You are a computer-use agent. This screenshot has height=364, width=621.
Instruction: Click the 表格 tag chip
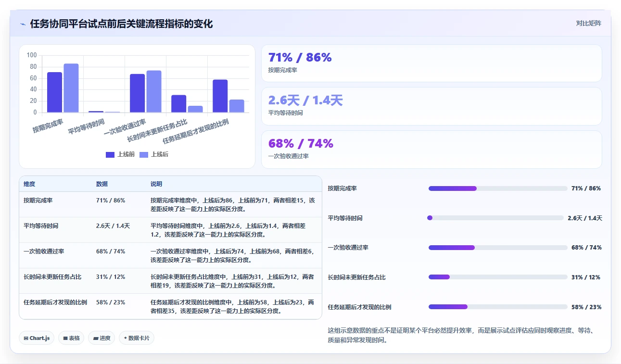(x=71, y=338)
